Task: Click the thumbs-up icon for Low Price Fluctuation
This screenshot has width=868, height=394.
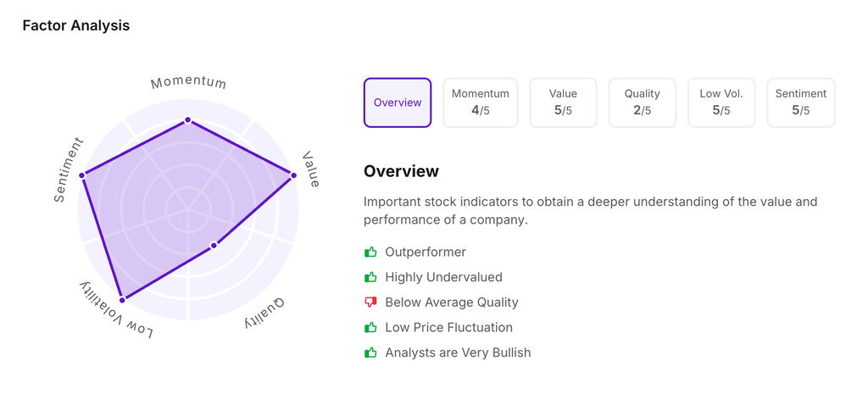Action: [x=370, y=327]
